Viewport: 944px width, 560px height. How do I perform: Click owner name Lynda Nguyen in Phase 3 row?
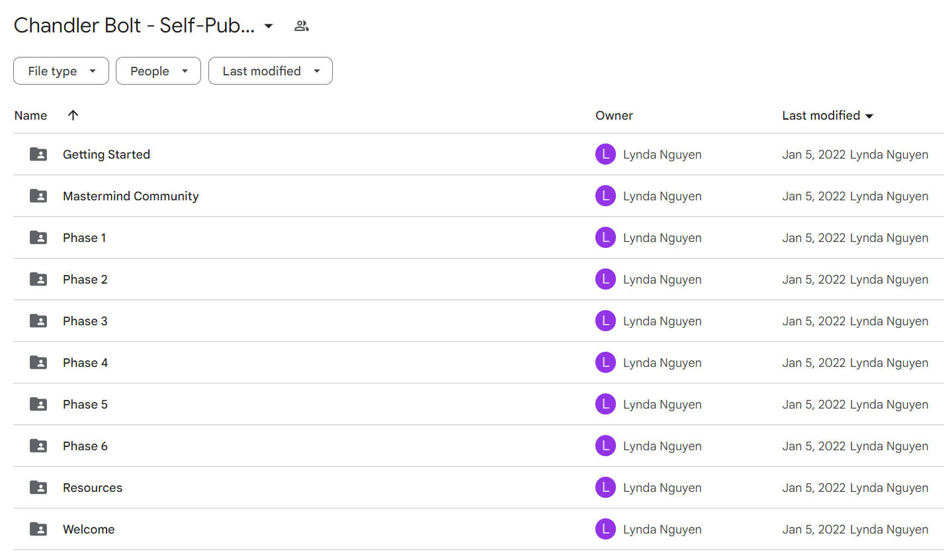pyautogui.click(x=662, y=321)
